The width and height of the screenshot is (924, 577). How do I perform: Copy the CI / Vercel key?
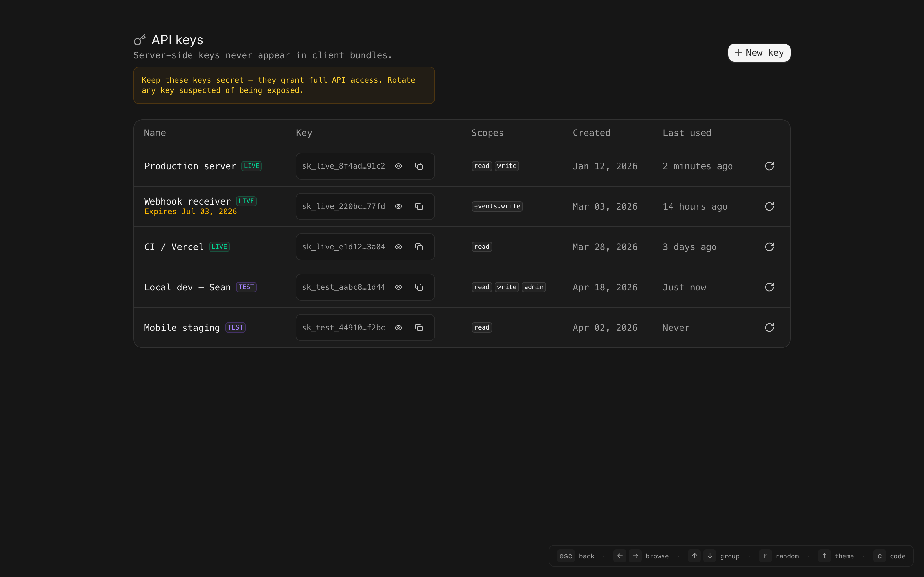click(419, 247)
